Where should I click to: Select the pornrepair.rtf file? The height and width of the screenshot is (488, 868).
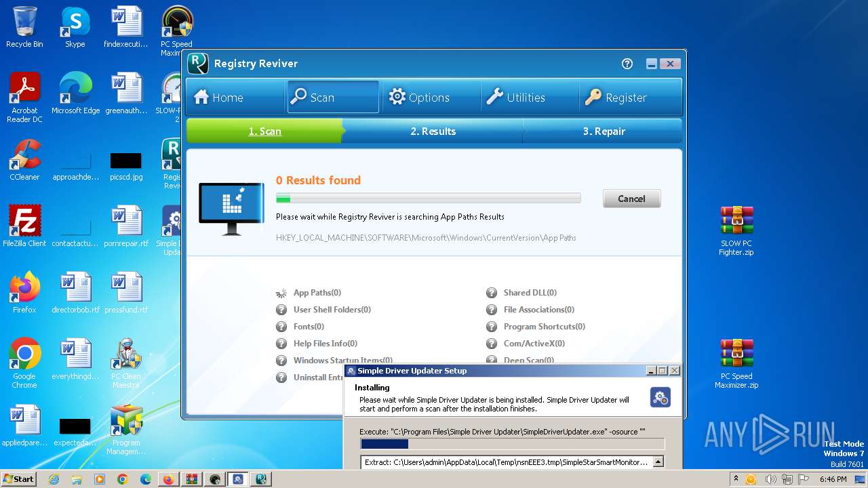[126, 226]
